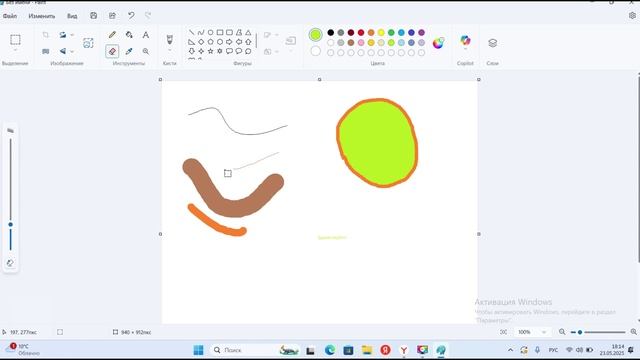Choose the rectangle shape
The width and height of the screenshot is (640, 360).
(220, 32)
